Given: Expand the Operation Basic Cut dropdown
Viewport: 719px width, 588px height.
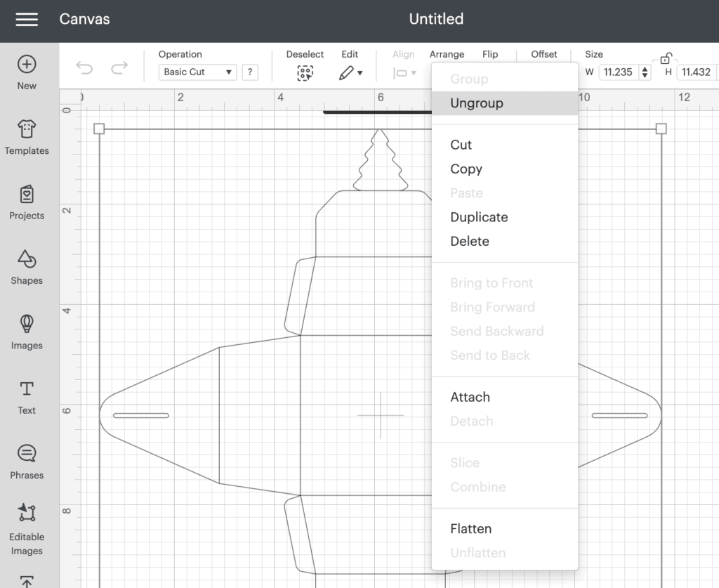Looking at the screenshot, I should coord(197,72).
